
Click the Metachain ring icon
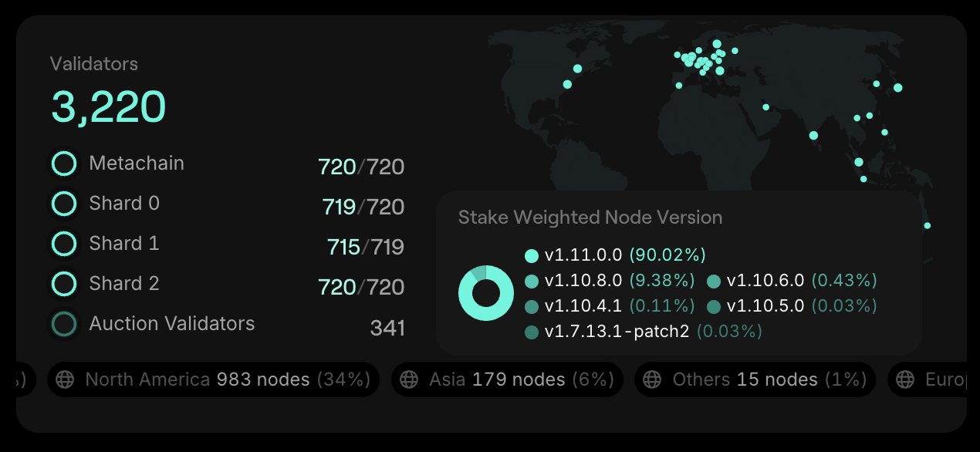[64, 164]
